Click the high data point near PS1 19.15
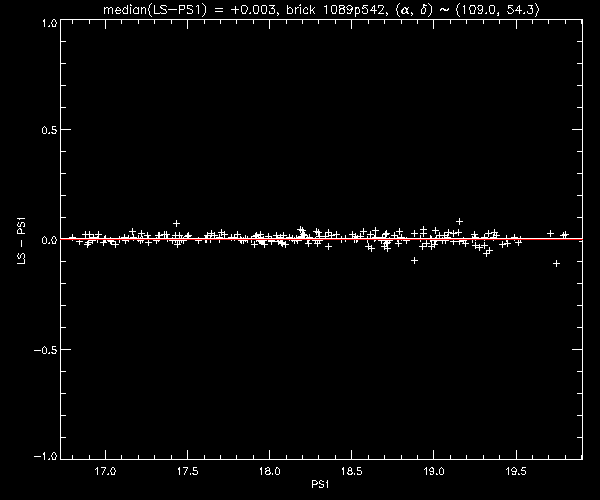 click(460, 221)
